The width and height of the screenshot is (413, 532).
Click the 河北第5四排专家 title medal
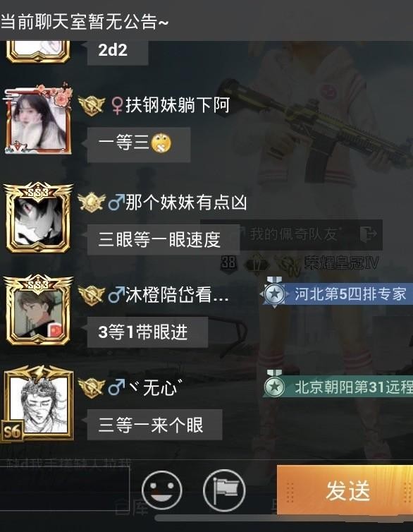[336, 294]
